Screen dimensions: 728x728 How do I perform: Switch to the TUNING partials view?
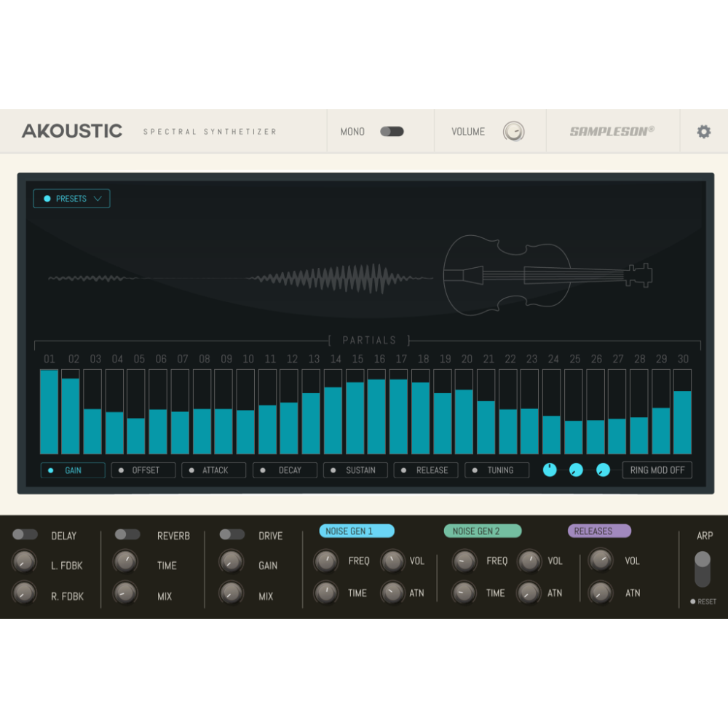tap(496, 470)
